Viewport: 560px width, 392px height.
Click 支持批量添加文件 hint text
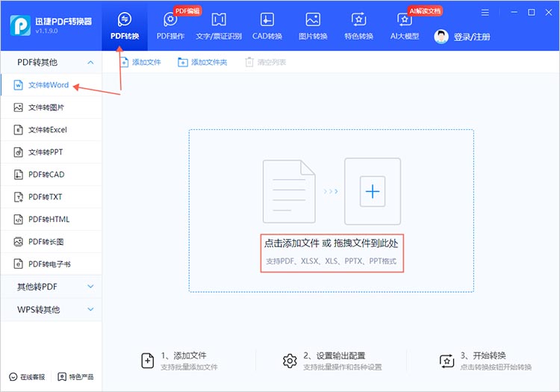tap(189, 367)
